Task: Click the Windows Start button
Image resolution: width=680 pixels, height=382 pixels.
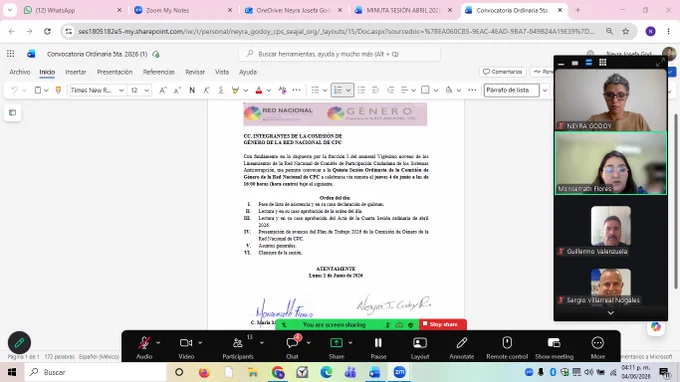Action: click(12, 372)
